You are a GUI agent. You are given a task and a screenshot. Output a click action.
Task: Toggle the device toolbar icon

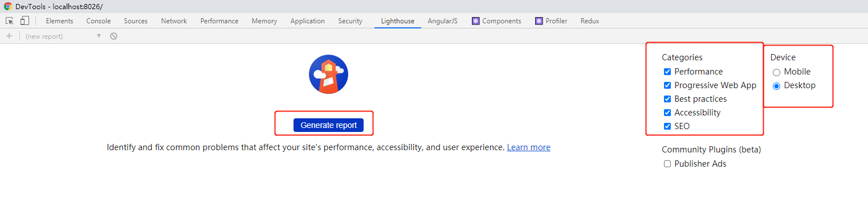tap(25, 21)
